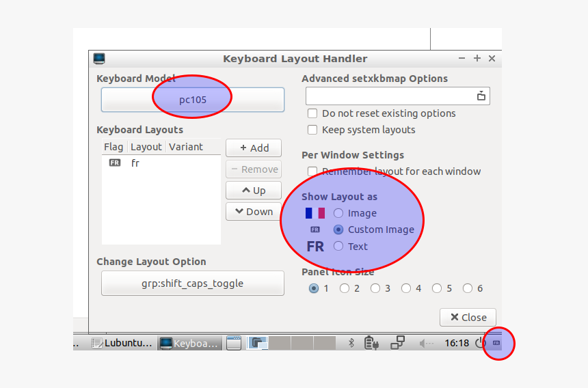Maximize the Keyboard Layout Handler window

coord(477,59)
